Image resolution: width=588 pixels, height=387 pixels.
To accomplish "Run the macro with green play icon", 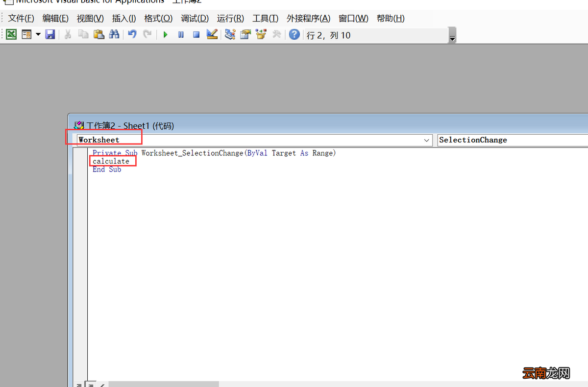I will (166, 35).
